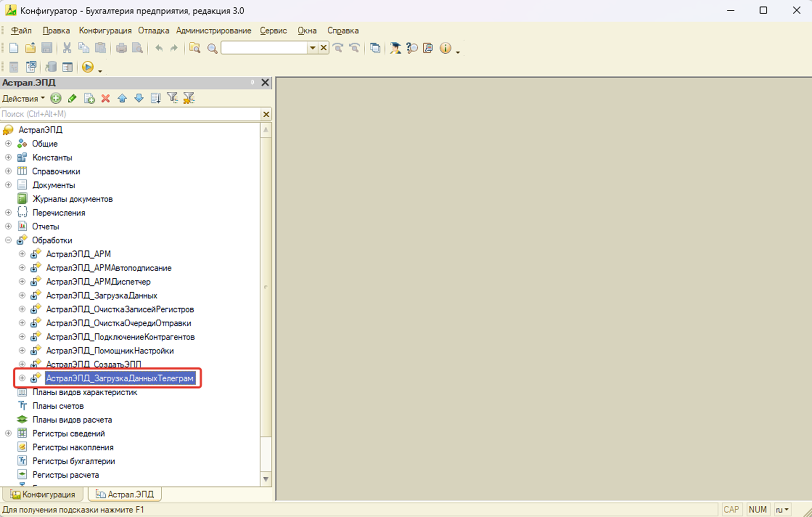812x517 pixels.
Task: Open the Отладка menu
Action: tap(153, 31)
